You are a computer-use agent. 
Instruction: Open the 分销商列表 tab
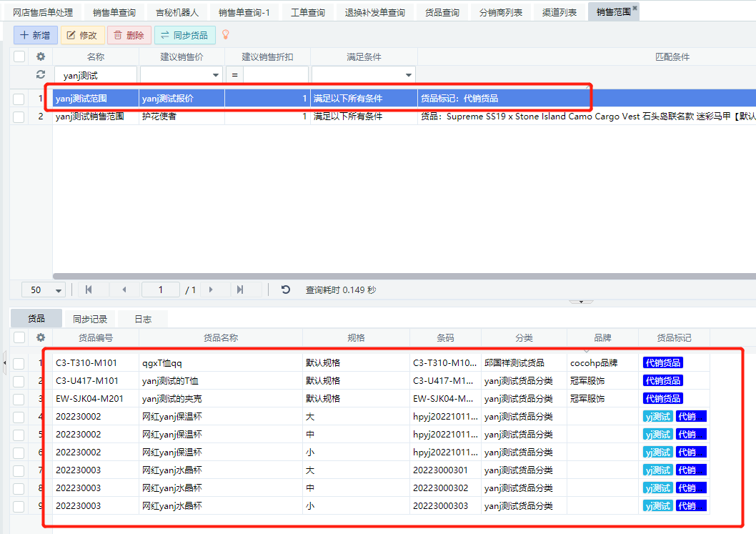[500, 12]
